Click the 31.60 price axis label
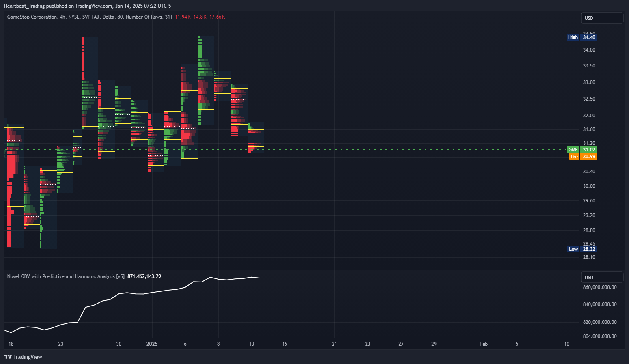Image resolution: width=629 pixels, height=364 pixels. pos(589,129)
